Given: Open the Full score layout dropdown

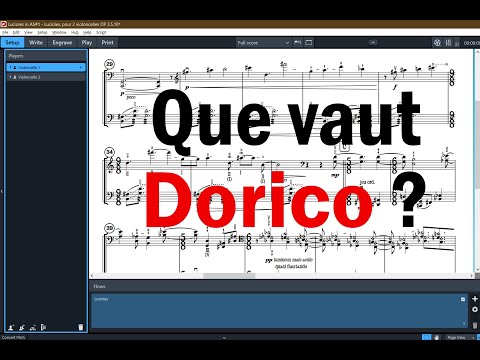Looking at the screenshot, I should coord(263,43).
